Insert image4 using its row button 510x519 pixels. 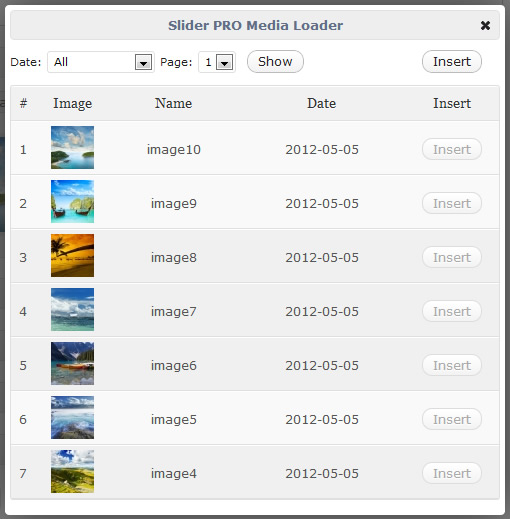click(452, 473)
